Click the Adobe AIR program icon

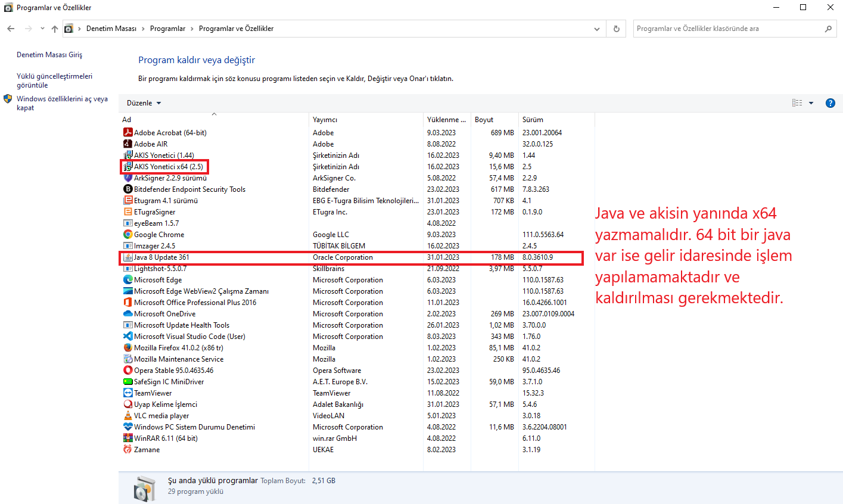tap(127, 144)
